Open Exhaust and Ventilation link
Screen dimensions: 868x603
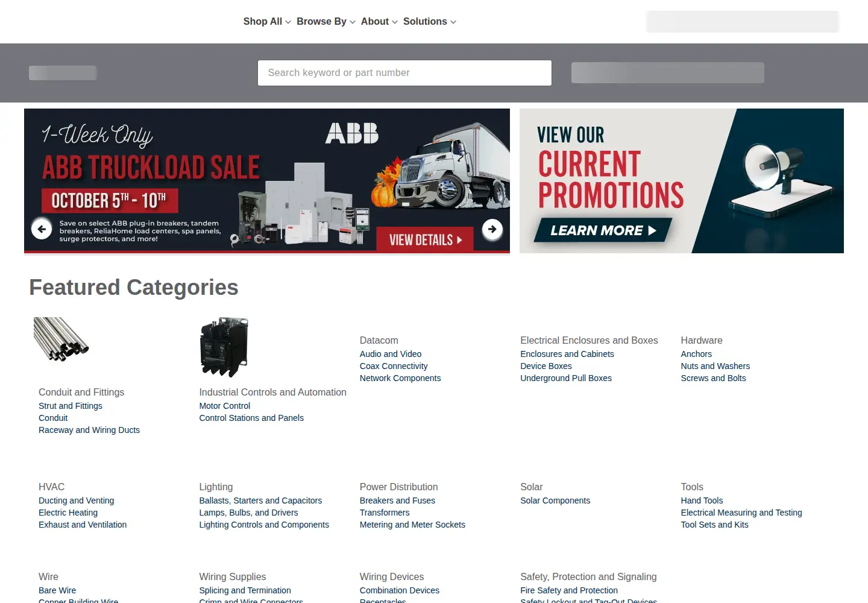point(83,525)
